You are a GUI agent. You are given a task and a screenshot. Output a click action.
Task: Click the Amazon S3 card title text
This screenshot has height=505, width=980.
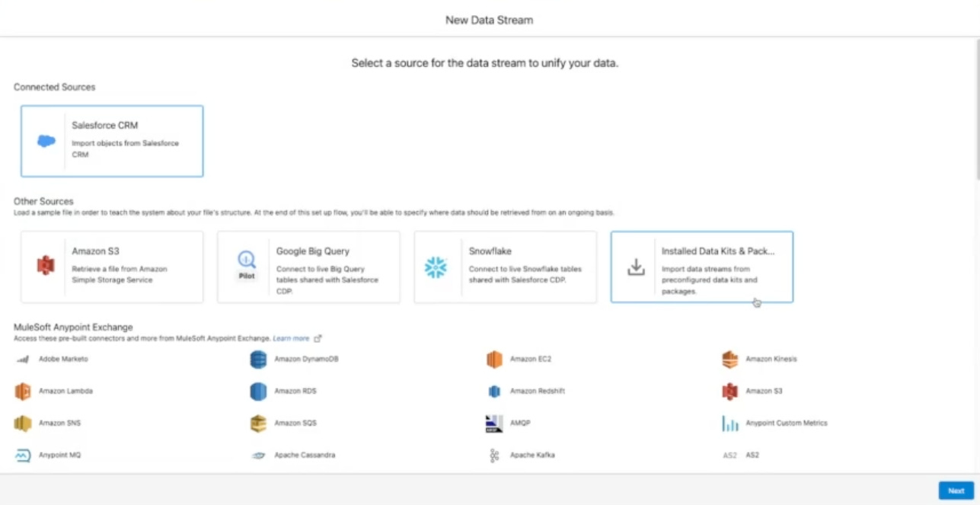[96, 251]
